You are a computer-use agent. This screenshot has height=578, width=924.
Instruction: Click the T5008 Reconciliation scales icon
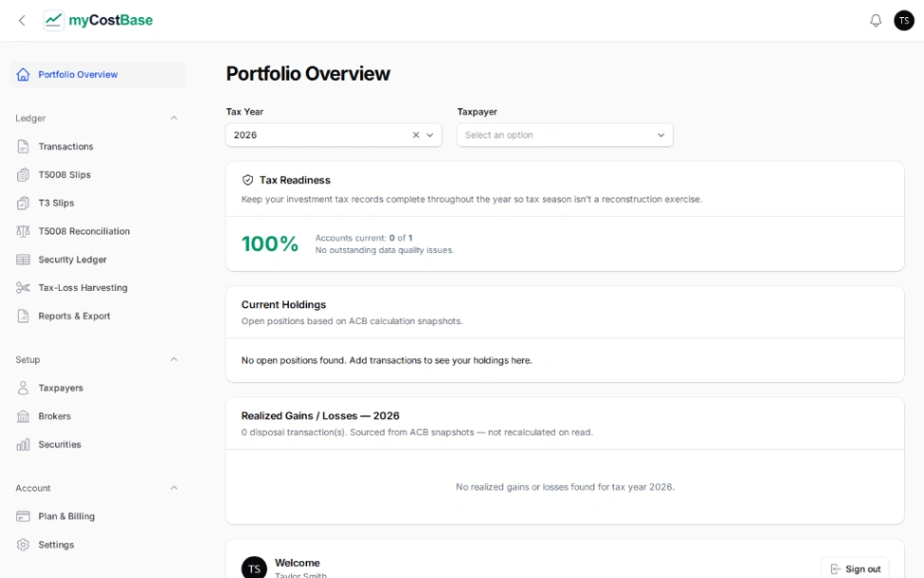point(23,231)
